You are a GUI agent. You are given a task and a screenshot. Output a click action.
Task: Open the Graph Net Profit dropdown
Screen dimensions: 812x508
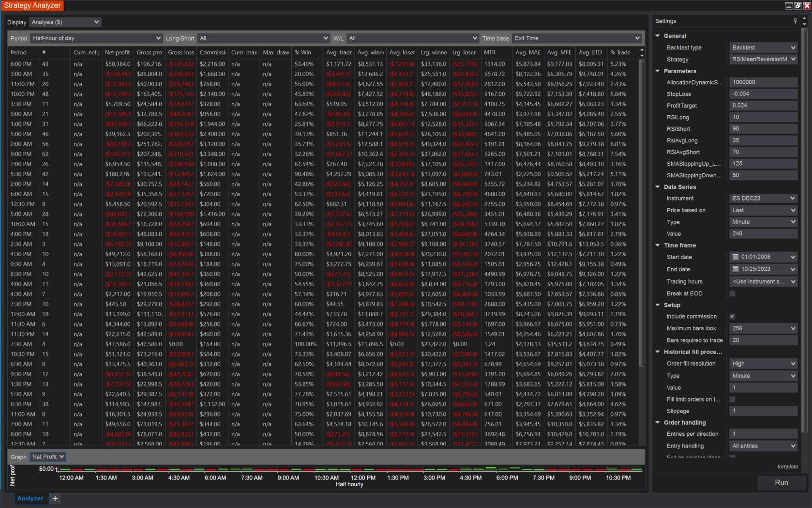click(x=48, y=457)
